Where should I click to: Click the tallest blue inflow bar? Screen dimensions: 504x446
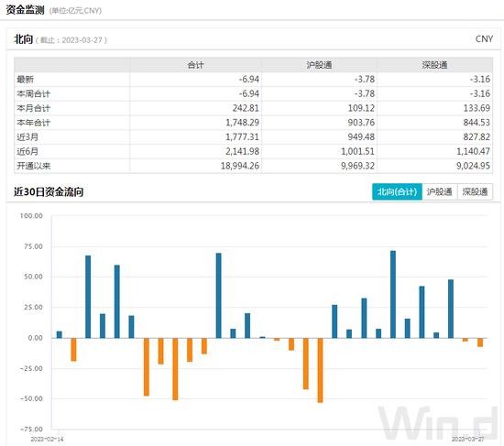point(393,294)
